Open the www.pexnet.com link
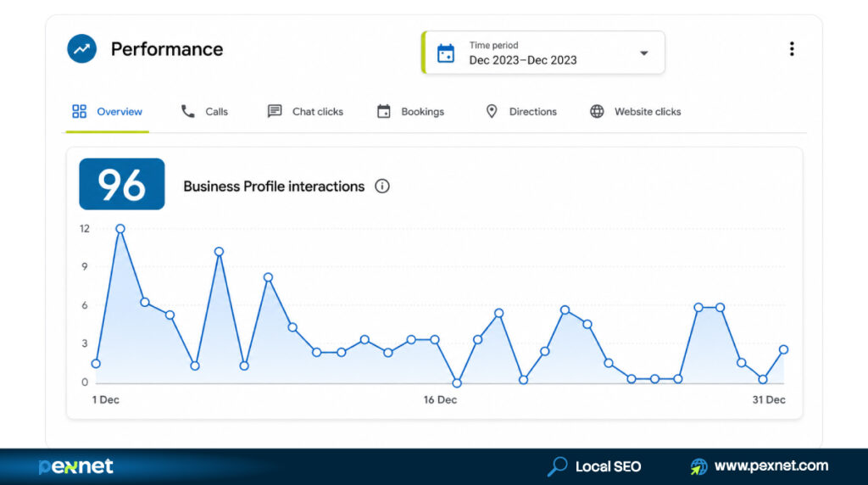Image resolution: width=868 pixels, height=485 pixels. [x=771, y=466]
